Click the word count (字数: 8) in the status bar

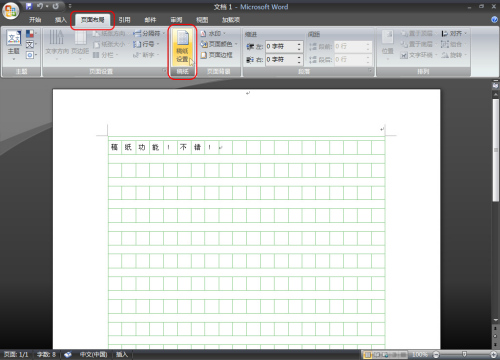46,354
